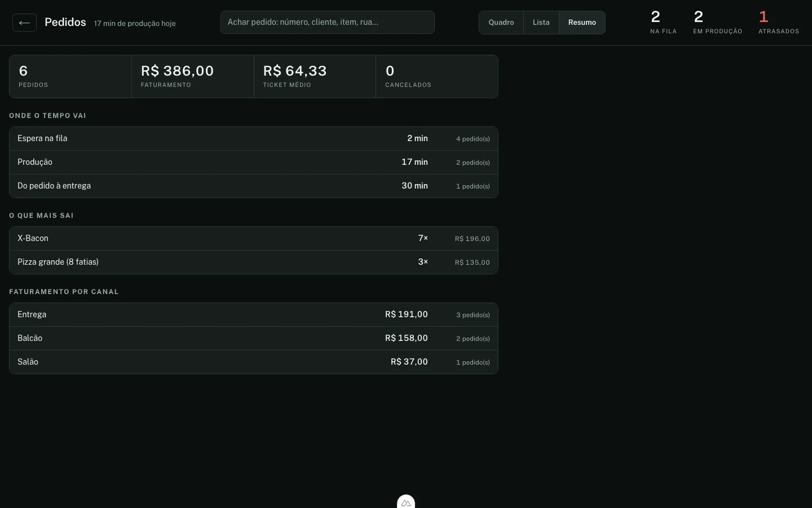Switch to the Lista view tab
The image size is (812, 508).
541,23
